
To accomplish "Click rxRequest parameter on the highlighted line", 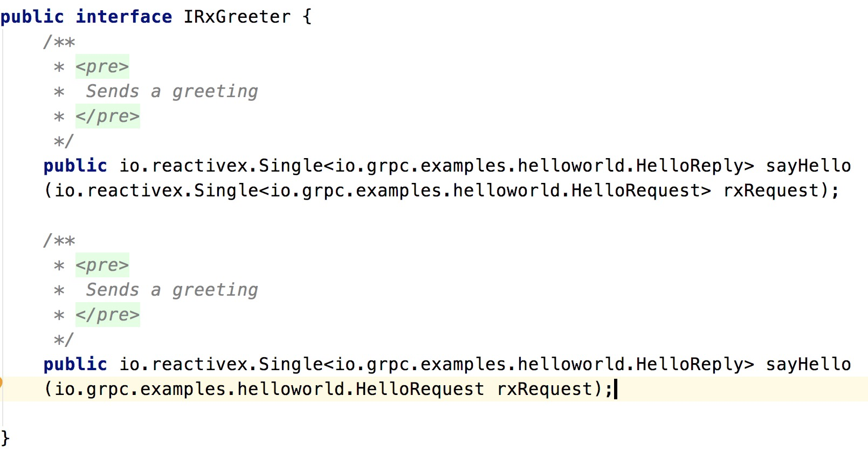I will (x=544, y=389).
